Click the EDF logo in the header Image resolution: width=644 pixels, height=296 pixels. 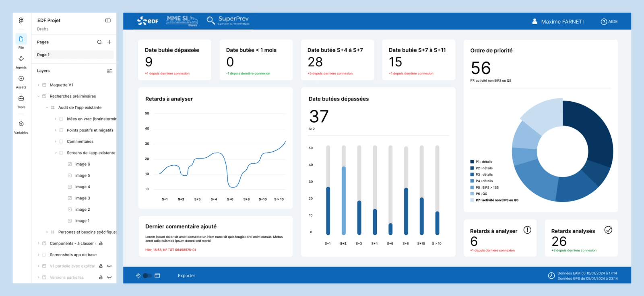[148, 21]
